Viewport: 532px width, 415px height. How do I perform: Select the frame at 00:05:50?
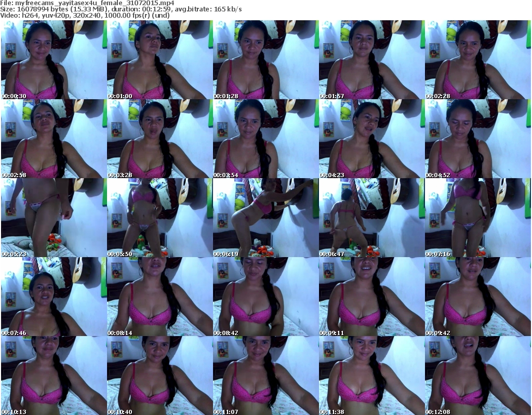tap(160, 218)
